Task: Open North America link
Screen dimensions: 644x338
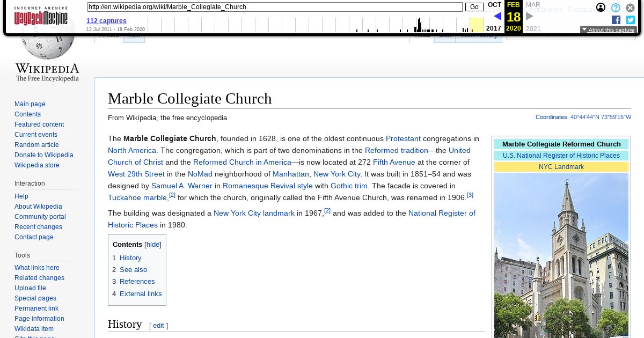Action: pyautogui.click(x=132, y=150)
